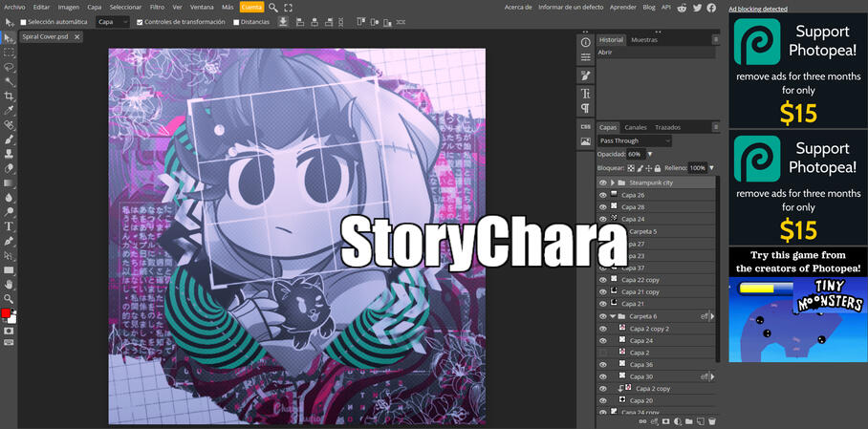Expand the Steampunk city folder
868x429 pixels.
tap(612, 182)
